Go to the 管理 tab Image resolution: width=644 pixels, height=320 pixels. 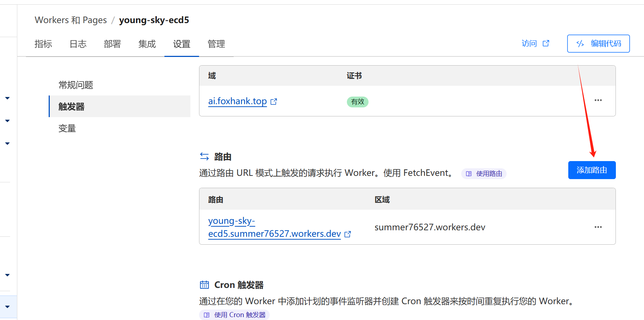tap(216, 44)
